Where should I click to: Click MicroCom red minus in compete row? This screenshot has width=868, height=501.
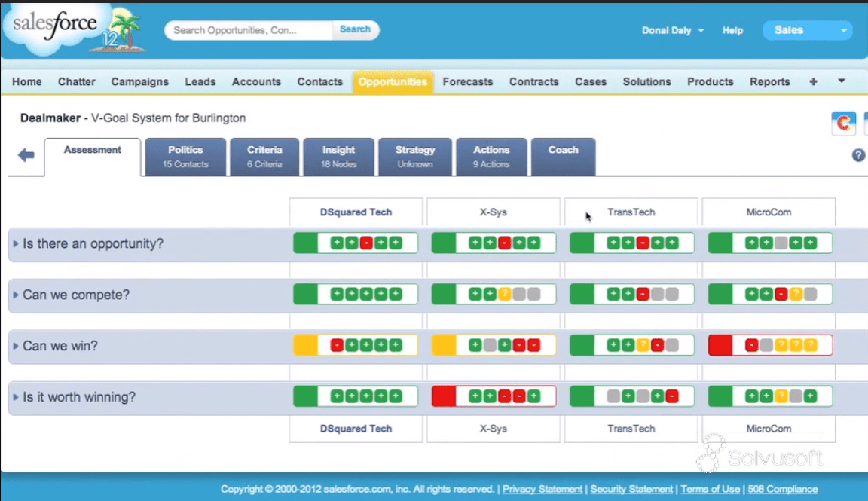[x=781, y=294]
